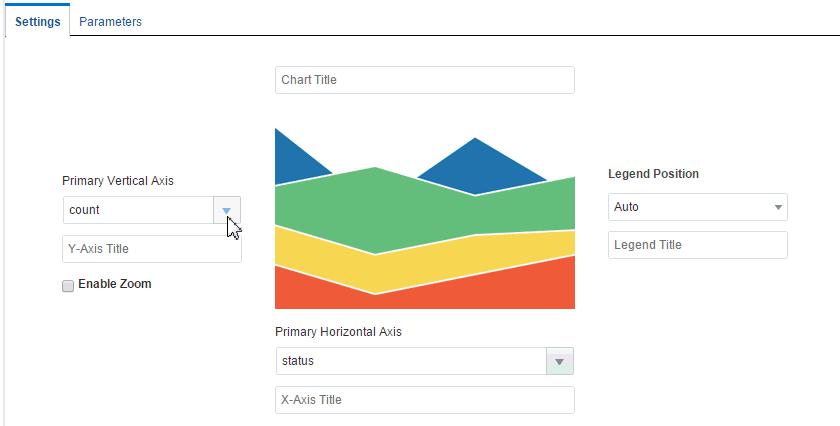Expand the Primary Horizontal Axis dropdown arrow

[x=559, y=361]
